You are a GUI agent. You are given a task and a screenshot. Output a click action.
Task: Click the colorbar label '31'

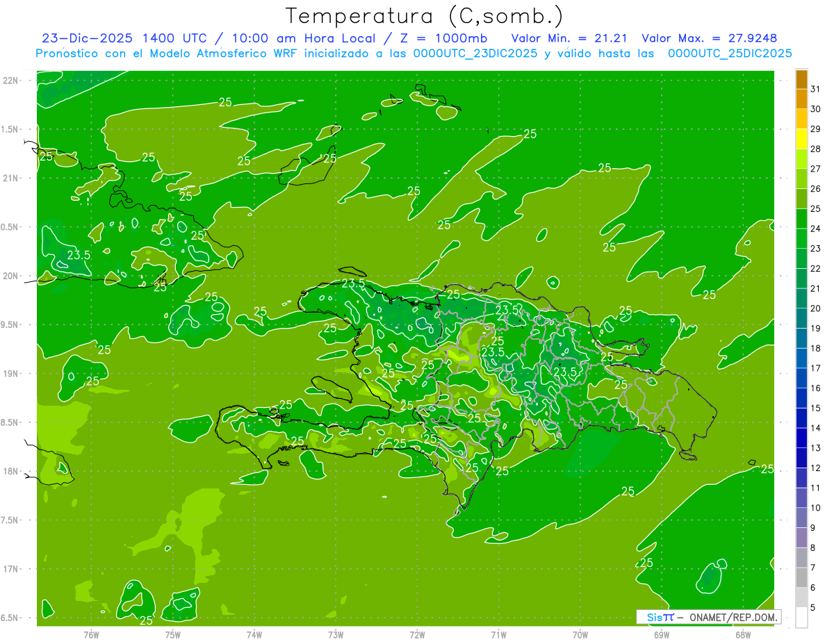pyautogui.click(x=816, y=88)
